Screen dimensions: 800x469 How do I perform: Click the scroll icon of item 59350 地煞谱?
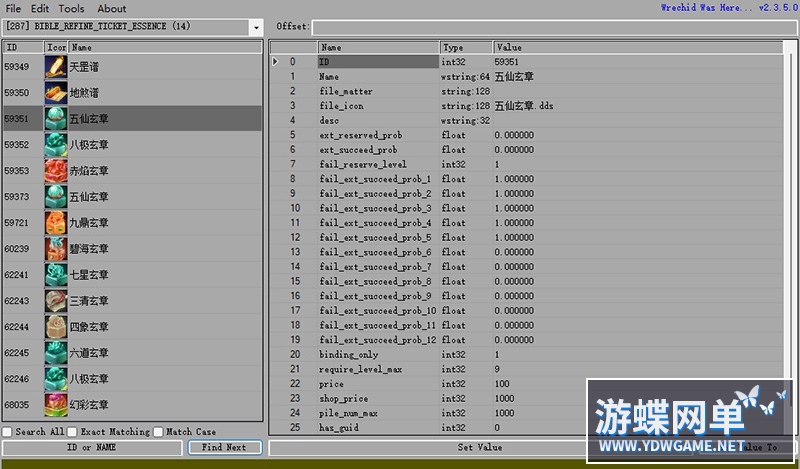click(x=56, y=93)
